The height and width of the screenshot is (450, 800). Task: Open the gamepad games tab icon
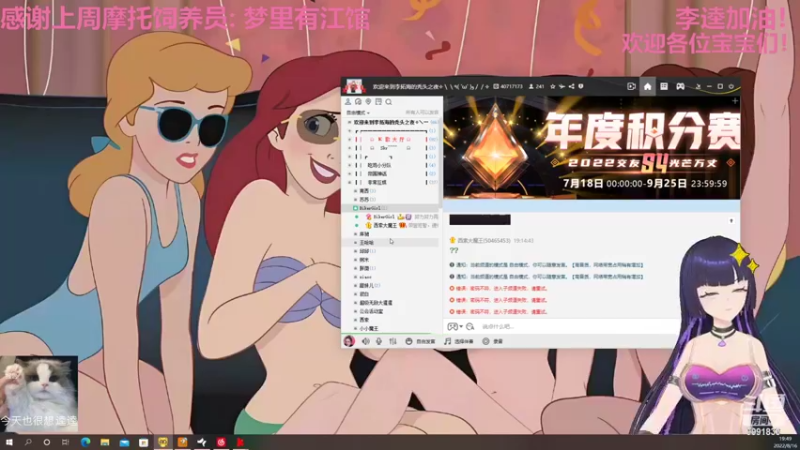(x=680, y=87)
